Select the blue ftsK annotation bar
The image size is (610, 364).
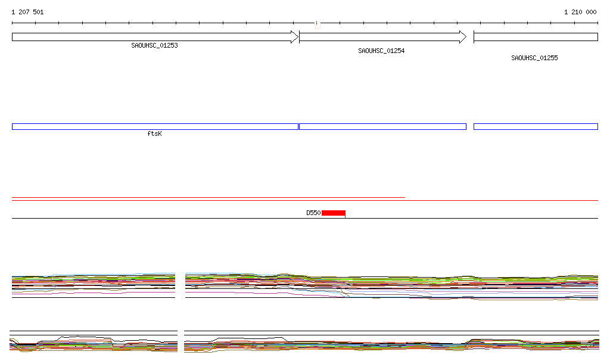155,126
